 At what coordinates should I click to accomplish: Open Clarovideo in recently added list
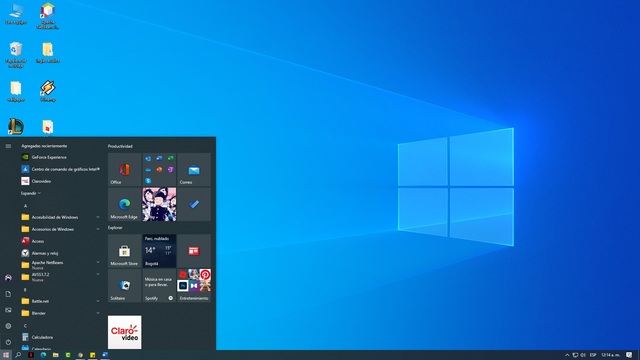point(60,181)
